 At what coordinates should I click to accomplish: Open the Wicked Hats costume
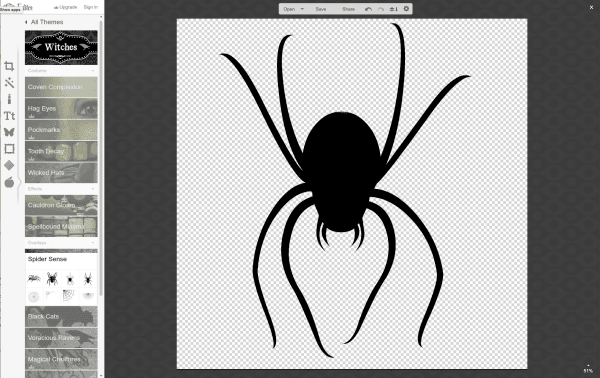(61, 173)
